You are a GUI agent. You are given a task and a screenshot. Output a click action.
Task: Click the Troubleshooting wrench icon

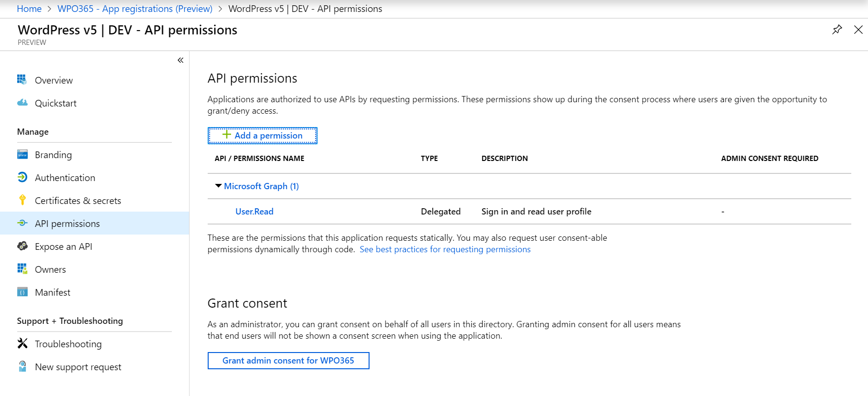(x=22, y=343)
